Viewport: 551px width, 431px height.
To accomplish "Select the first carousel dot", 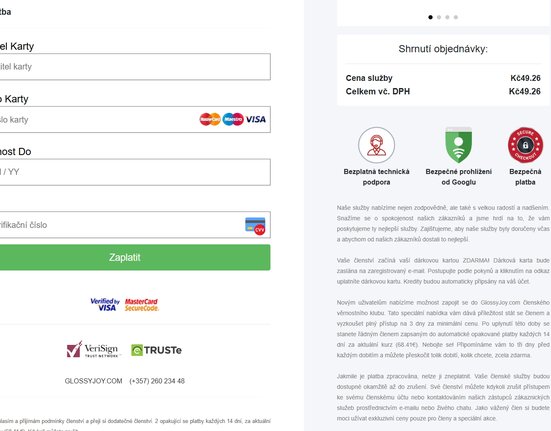I will coord(430,17).
